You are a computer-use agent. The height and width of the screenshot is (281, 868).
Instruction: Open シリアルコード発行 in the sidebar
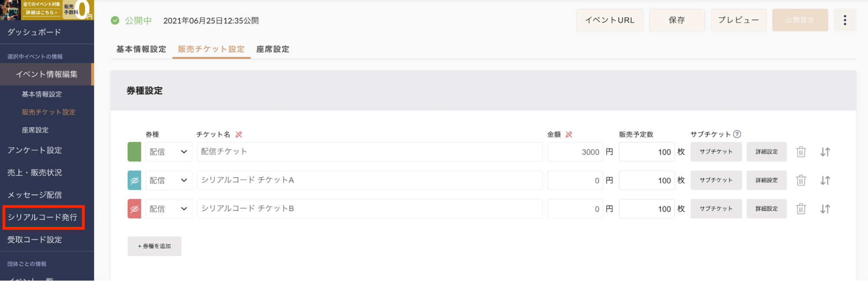(43, 217)
